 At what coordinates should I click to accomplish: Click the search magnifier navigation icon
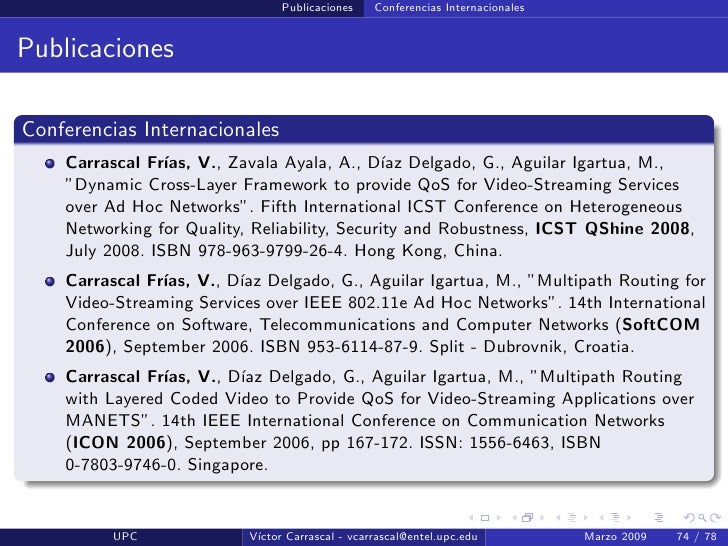703,518
